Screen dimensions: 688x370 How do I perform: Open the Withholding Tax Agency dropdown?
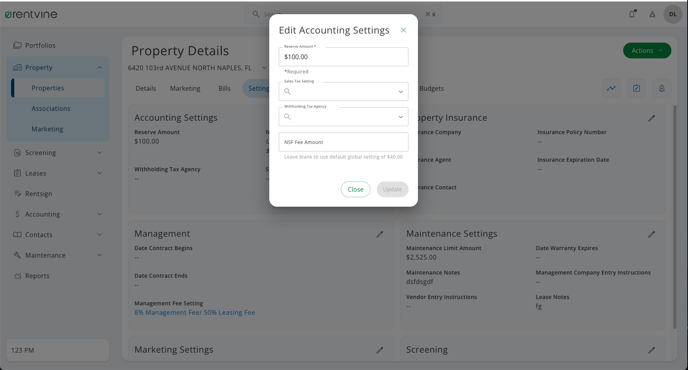[344, 117]
